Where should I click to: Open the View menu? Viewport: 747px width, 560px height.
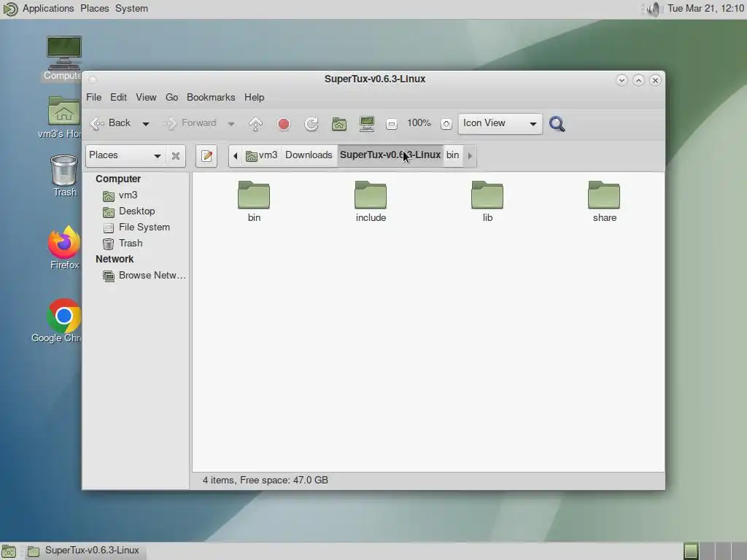146,97
